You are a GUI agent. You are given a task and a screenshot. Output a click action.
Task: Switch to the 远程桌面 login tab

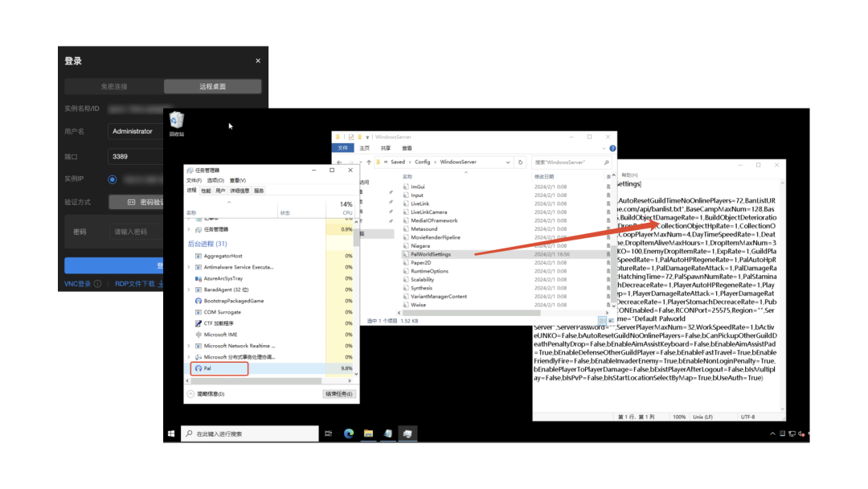[212, 86]
